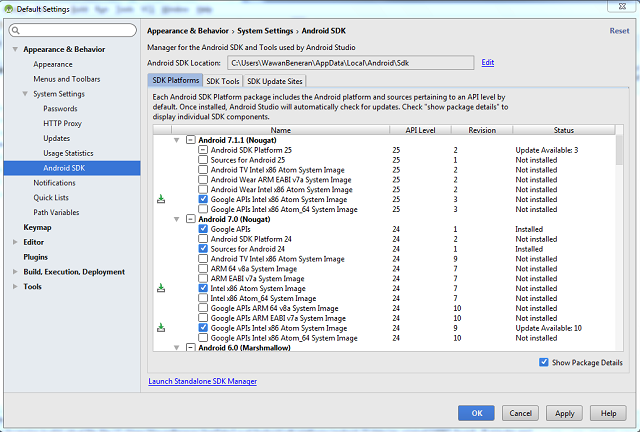The image size is (640, 432).
Task: Click download icon beside Intel x86 Atom System Image 24
Action: [161, 288]
